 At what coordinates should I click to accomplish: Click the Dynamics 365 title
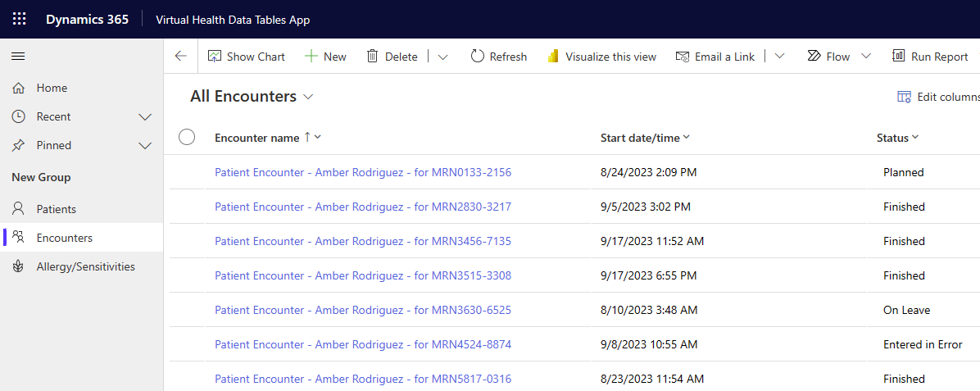(87, 20)
